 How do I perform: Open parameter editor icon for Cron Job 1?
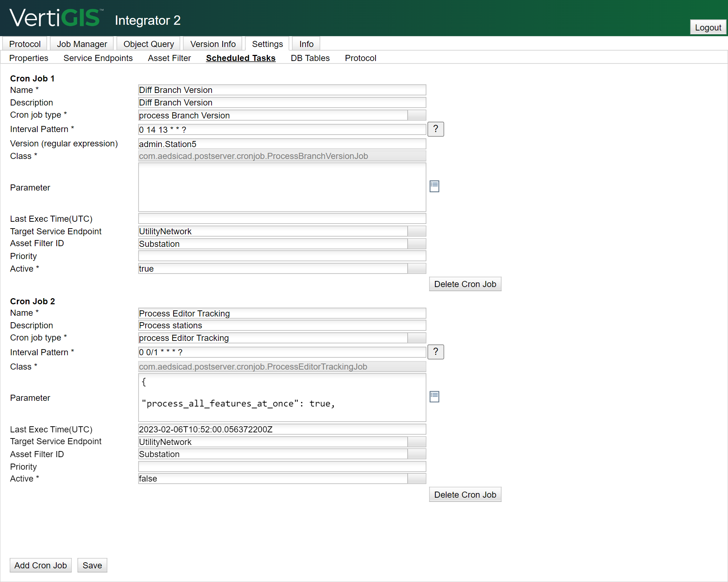point(434,186)
